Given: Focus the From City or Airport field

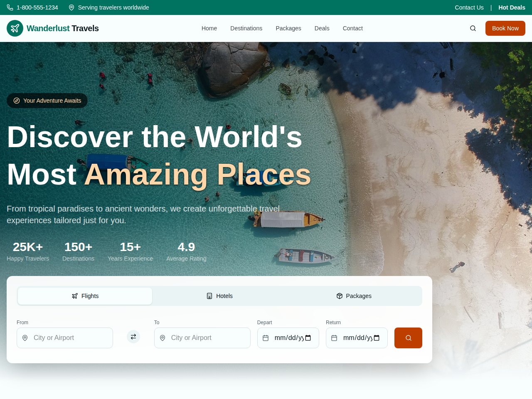Looking at the screenshot, I should point(65,338).
